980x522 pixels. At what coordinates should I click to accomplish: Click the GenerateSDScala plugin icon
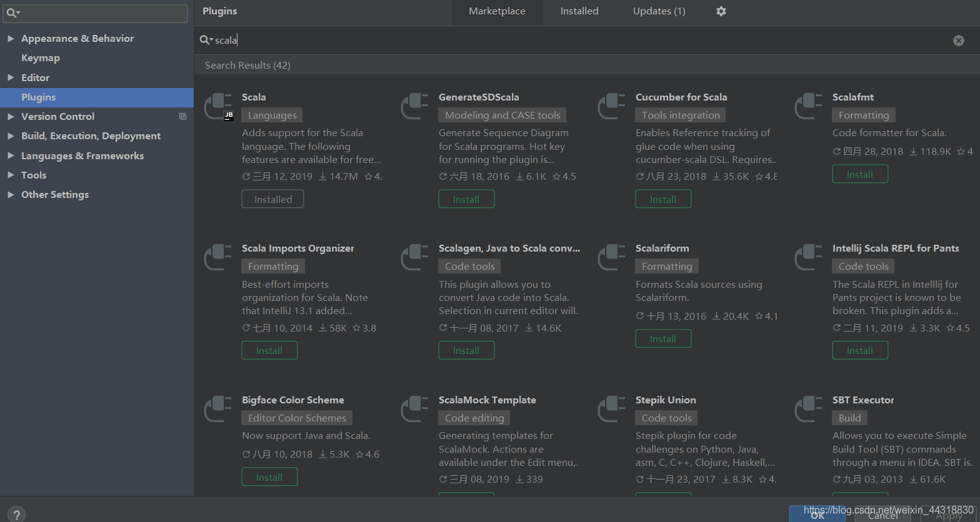click(x=415, y=106)
